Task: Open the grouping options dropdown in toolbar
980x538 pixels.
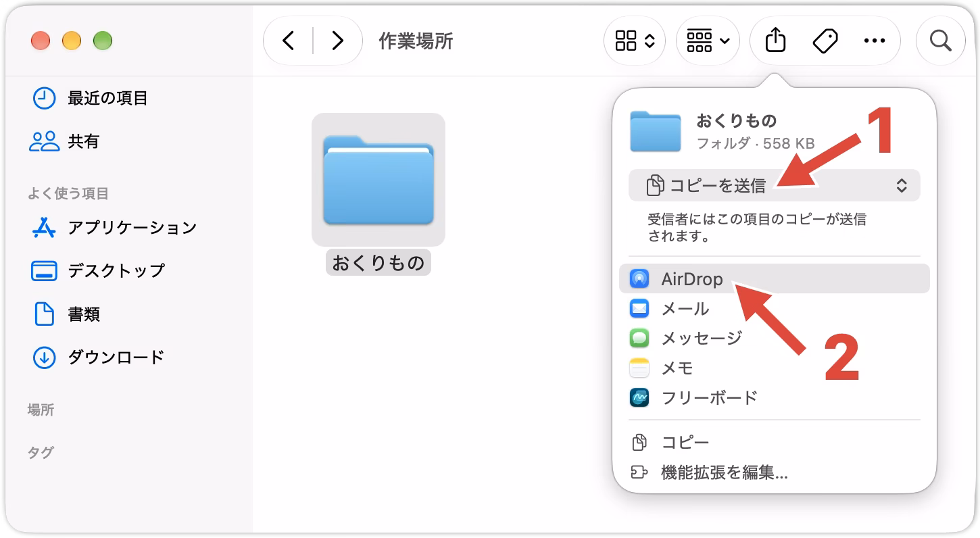Action: [x=708, y=41]
